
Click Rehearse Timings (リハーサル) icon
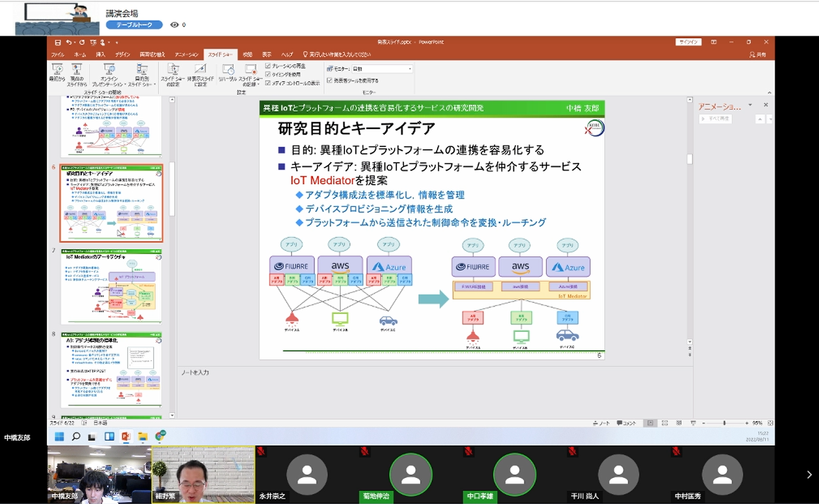[x=228, y=72]
